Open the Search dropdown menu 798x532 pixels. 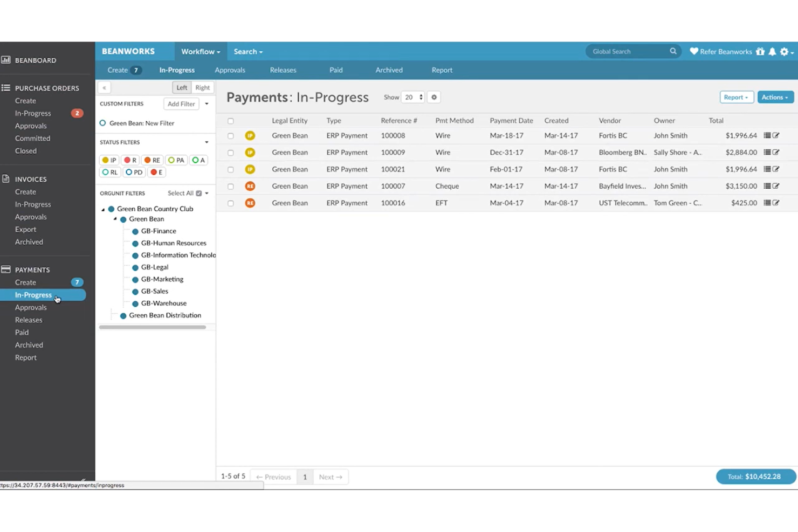[x=248, y=52]
